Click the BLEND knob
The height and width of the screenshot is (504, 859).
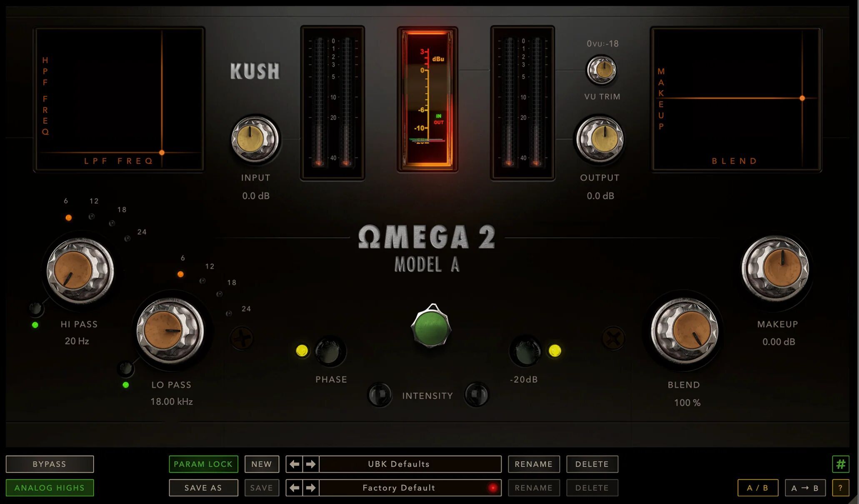[684, 331]
